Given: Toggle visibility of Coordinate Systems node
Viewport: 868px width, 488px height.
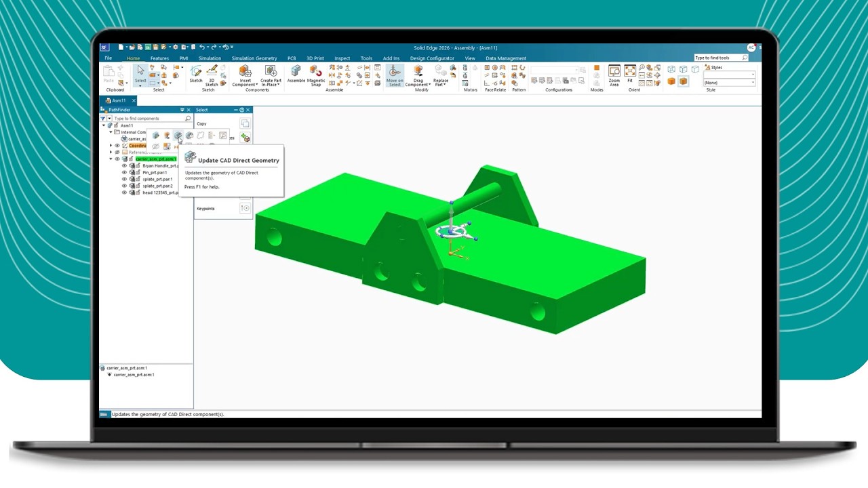Looking at the screenshot, I should pyautogui.click(x=117, y=146).
